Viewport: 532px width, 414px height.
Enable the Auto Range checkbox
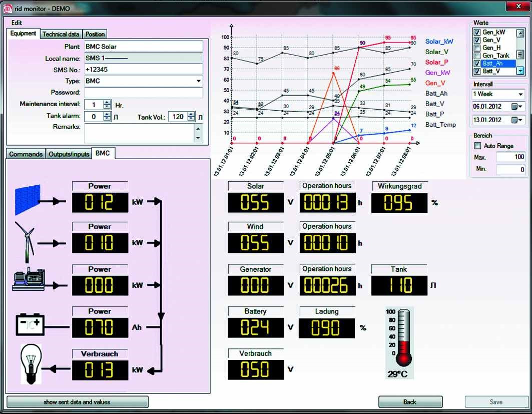tap(477, 146)
